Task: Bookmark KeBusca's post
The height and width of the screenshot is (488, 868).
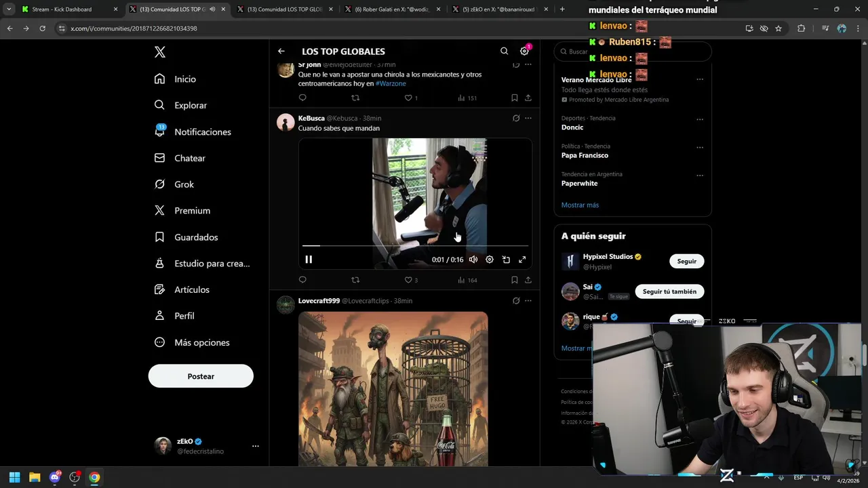Action: click(515, 280)
